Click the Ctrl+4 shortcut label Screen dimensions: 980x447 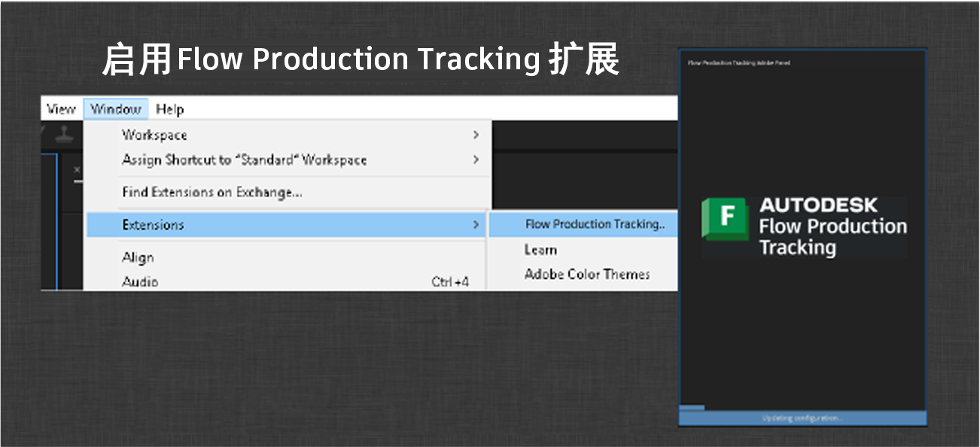[x=450, y=282]
